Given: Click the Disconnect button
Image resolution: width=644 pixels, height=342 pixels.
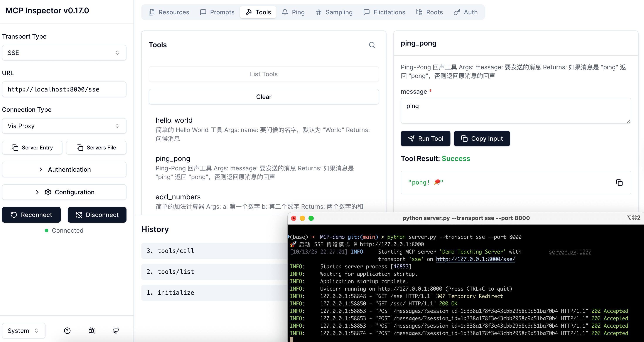Looking at the screenshot, I should 97,215.
